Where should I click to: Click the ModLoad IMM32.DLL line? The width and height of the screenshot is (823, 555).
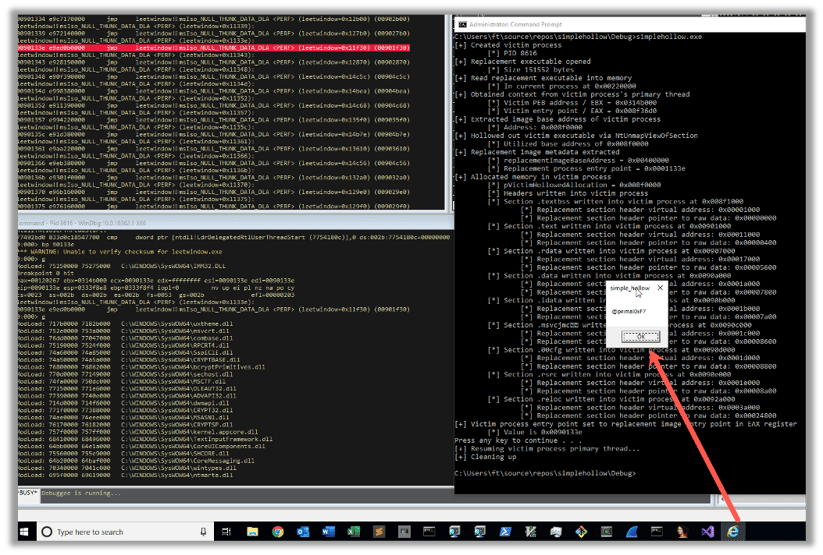click(x=122, y=266)
